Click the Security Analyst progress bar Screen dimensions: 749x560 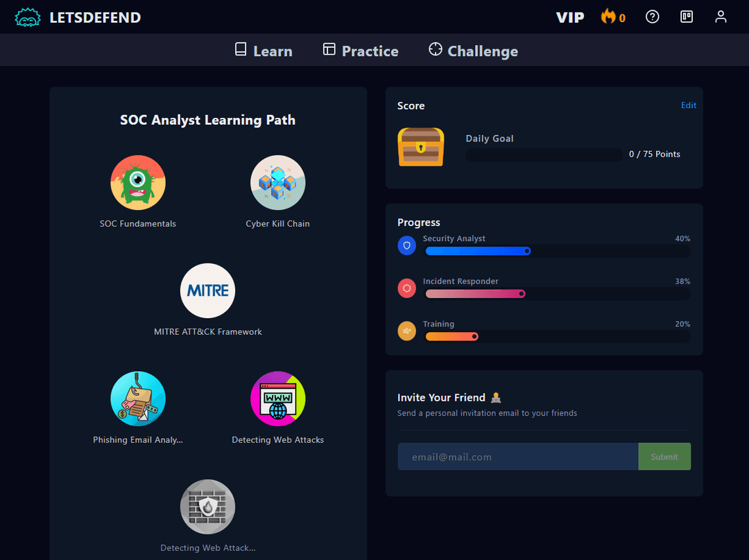tap(558, 251)
